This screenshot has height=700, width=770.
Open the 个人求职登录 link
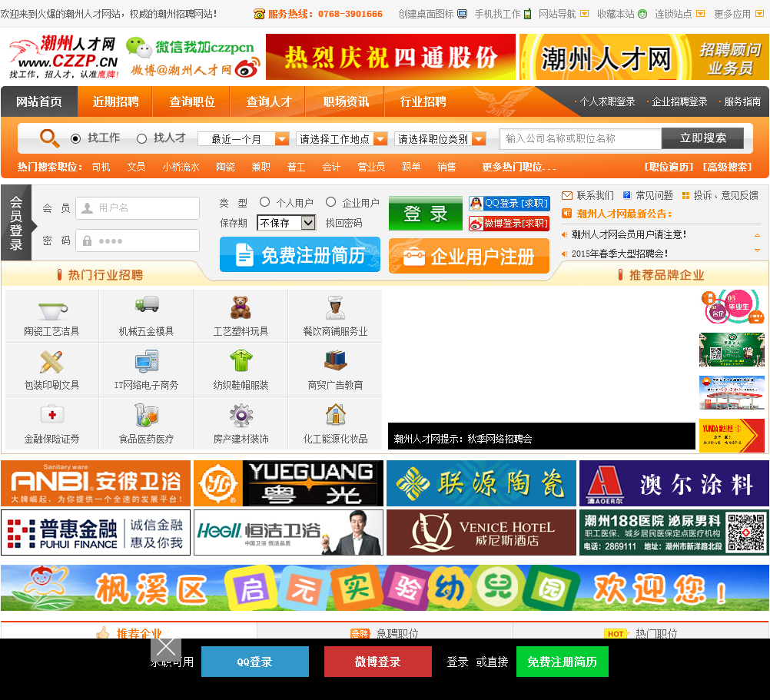pos(607,101)
